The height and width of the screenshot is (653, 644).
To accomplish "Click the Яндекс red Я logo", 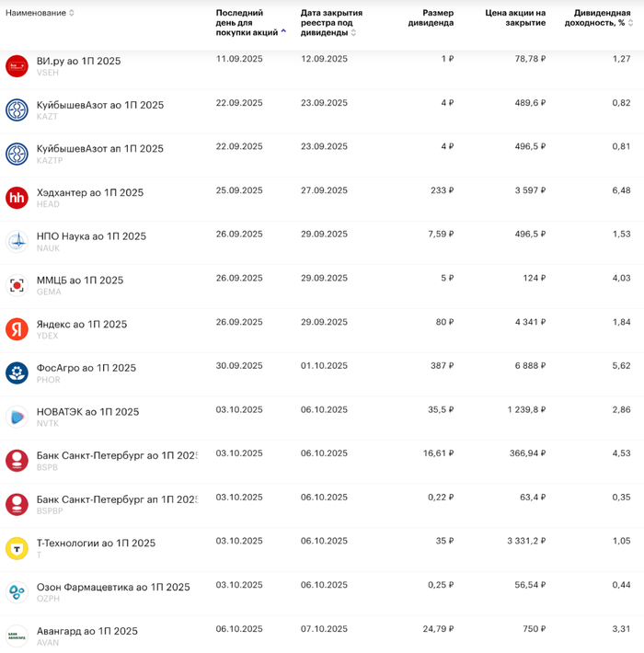I will pyautogui.click(x=17, y=328).
